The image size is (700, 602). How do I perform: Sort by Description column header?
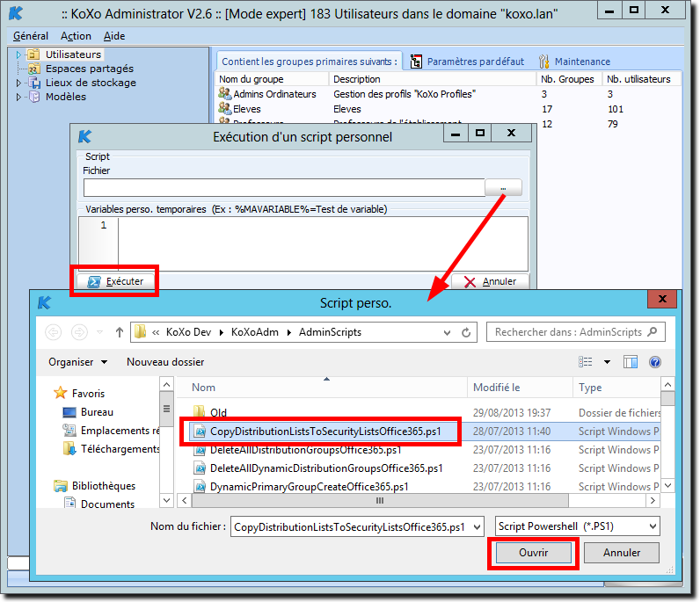click(433, 79)
